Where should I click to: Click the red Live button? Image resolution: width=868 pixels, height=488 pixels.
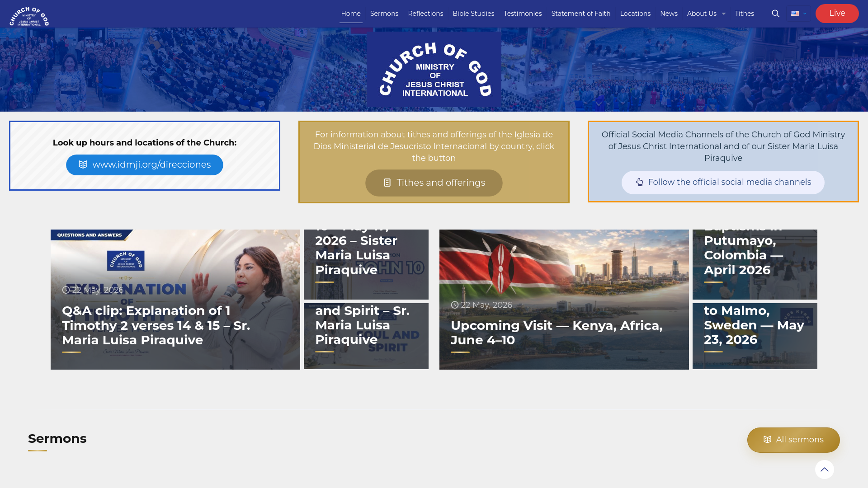837,14
